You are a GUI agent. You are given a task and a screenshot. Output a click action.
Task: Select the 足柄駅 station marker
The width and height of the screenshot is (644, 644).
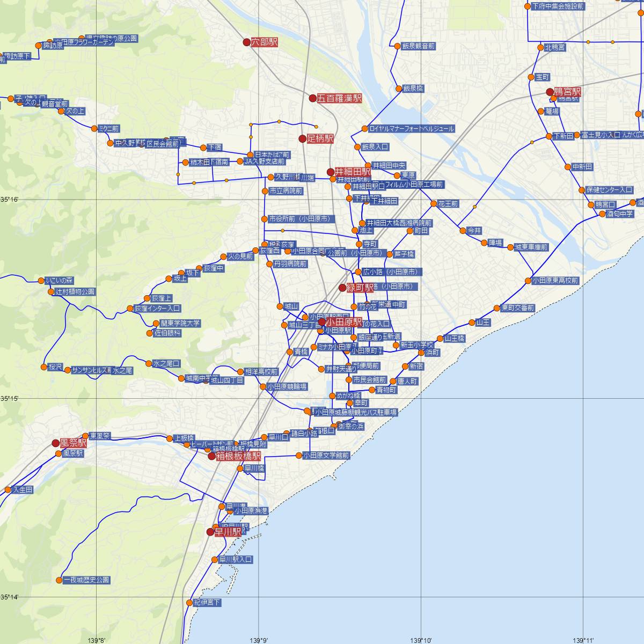point(303,138)
